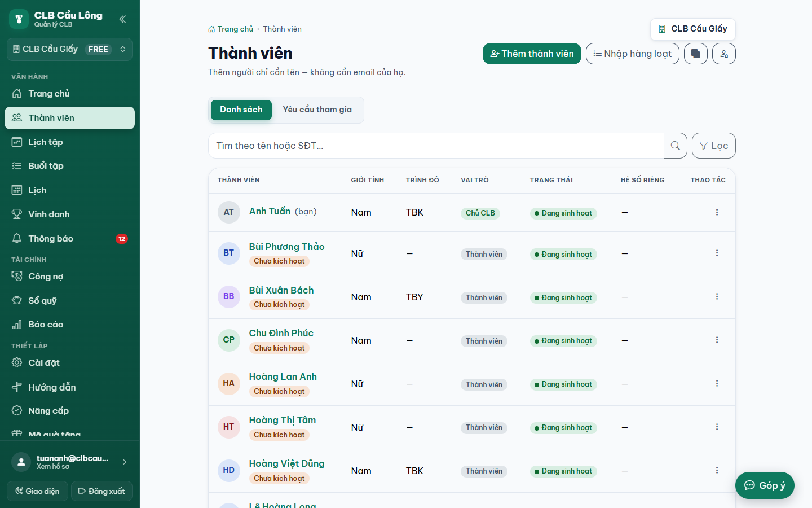Collapse the sidebar with double-chevron icon
Image resolution: width=812 pixels, height=508 pixels.
(x=122, y=19)
